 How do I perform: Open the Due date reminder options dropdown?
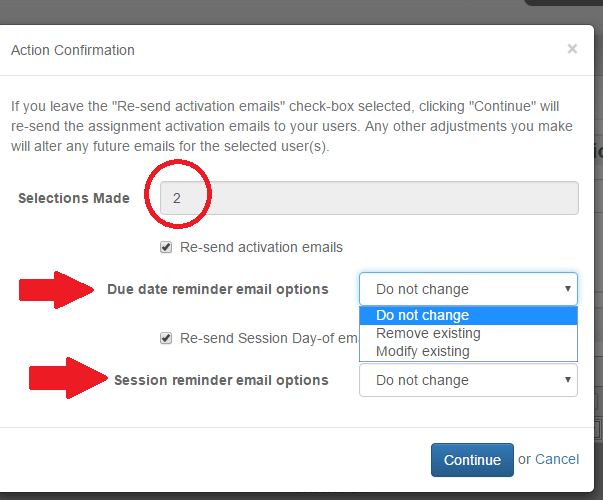468,289
